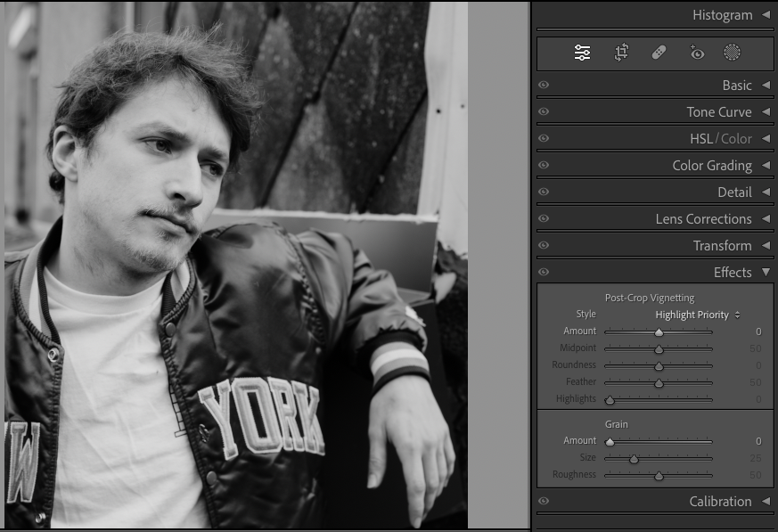Activate the Red Eye Correction tool
Image resolution: width=778 pixels, height=532 pixels.
point(696,53)
